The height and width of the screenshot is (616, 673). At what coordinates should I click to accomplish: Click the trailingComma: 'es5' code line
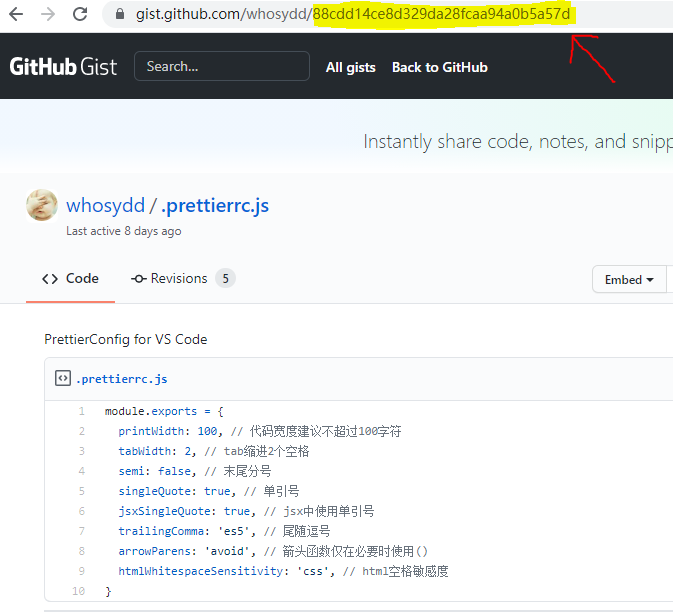point(224,531)
